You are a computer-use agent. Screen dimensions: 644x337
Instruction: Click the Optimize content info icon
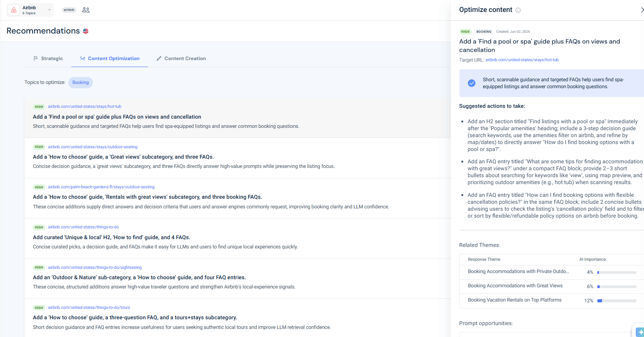click(518, 10)
